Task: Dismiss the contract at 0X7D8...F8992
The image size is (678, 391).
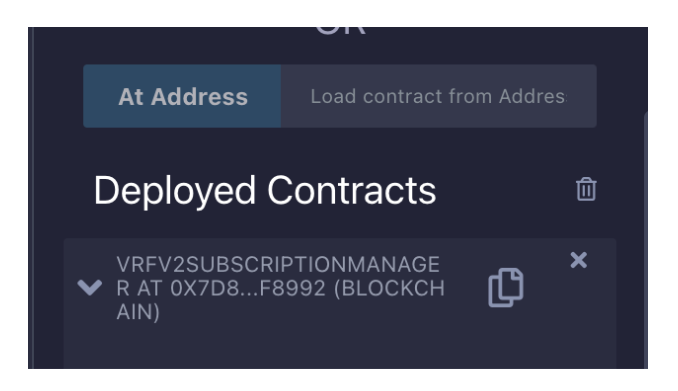Action: (x=579, y=260)
